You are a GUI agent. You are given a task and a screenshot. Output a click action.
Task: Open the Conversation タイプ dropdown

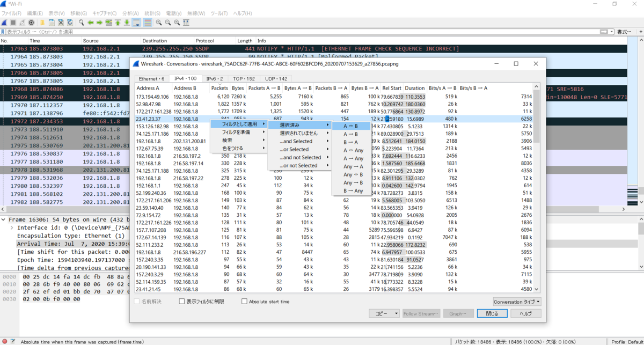pyautogui.click(x=517, y=302)
